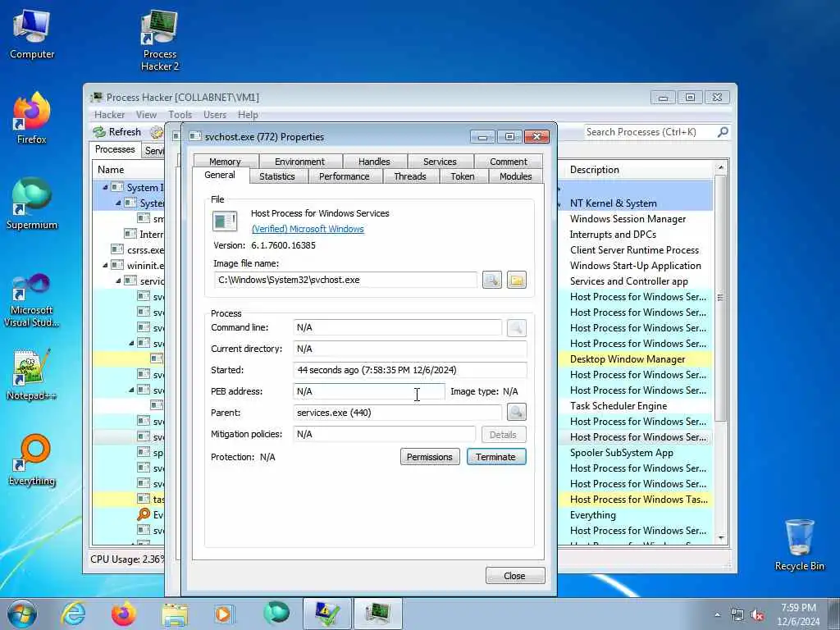Show hidden tray icons arrow
This screenshot has width=840, height=630.
pyautogui.click(x=717, y=615)
